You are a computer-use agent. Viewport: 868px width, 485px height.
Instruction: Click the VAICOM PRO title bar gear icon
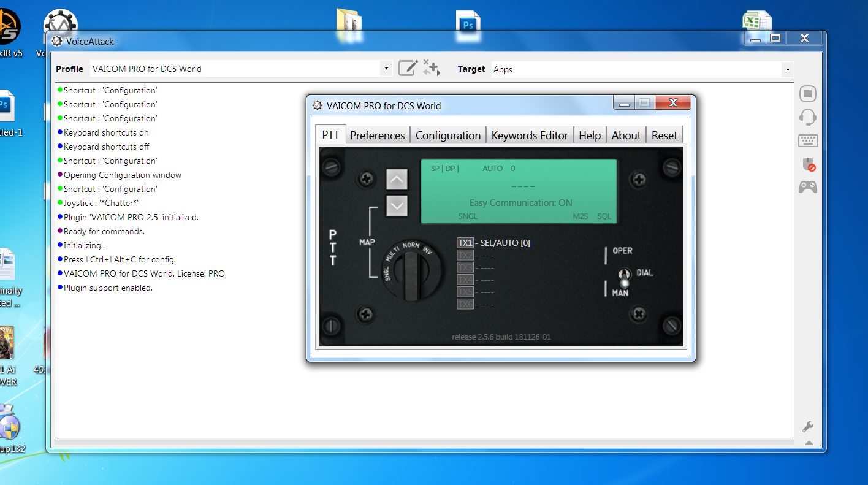coord(318,105)
